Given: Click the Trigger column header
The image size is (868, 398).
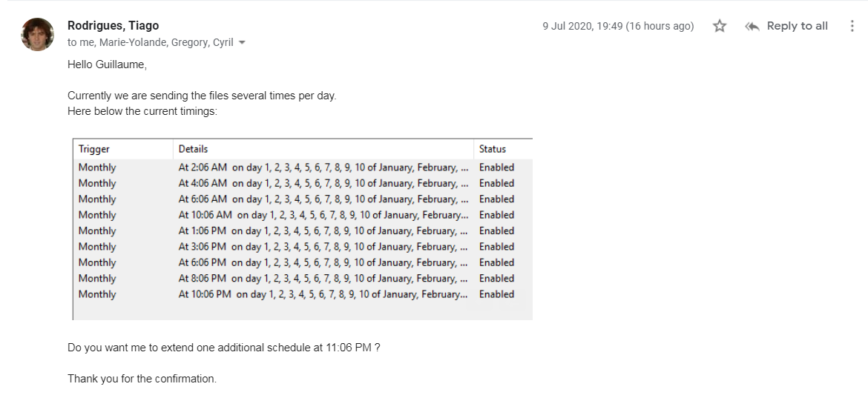Looking at the screenshot, I should coord(94,149).
